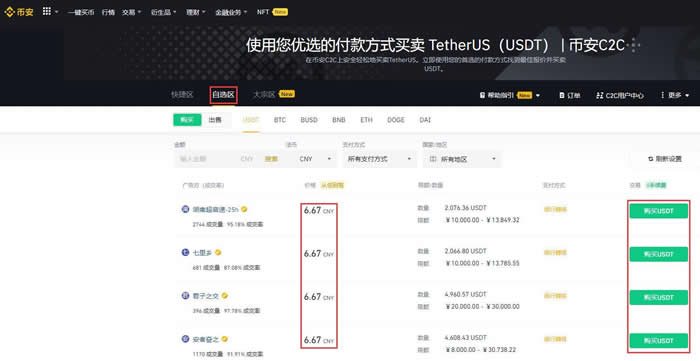Open the 更多 more options dropdown
700x361 pixels.
click(675, 95)
